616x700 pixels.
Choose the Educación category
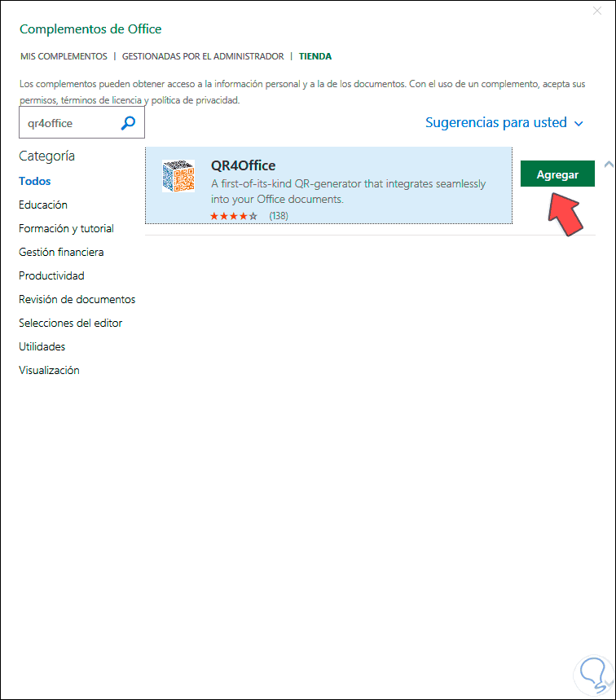click(43, 205)
